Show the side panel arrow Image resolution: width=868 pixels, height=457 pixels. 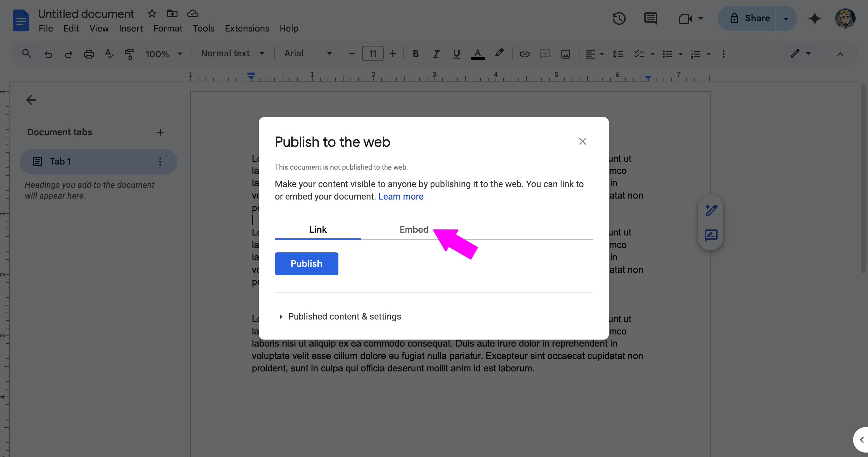click(x=861, y=439)
